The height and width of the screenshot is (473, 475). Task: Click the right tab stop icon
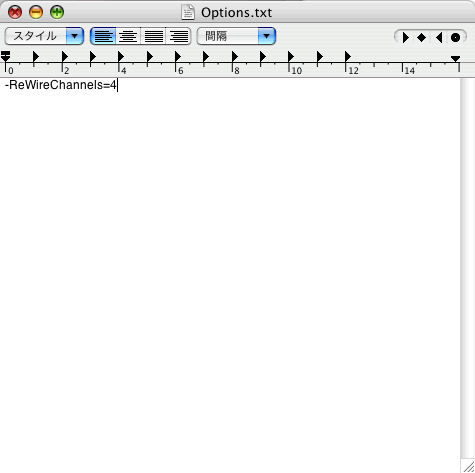(x=439, y=37)
